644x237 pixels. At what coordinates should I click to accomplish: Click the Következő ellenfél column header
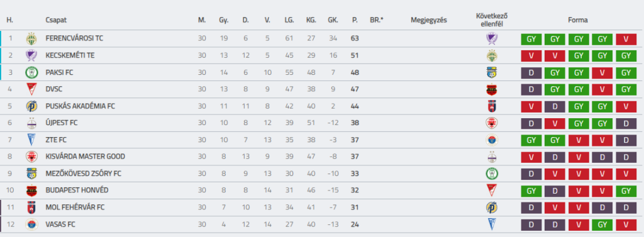click(492, 19)
